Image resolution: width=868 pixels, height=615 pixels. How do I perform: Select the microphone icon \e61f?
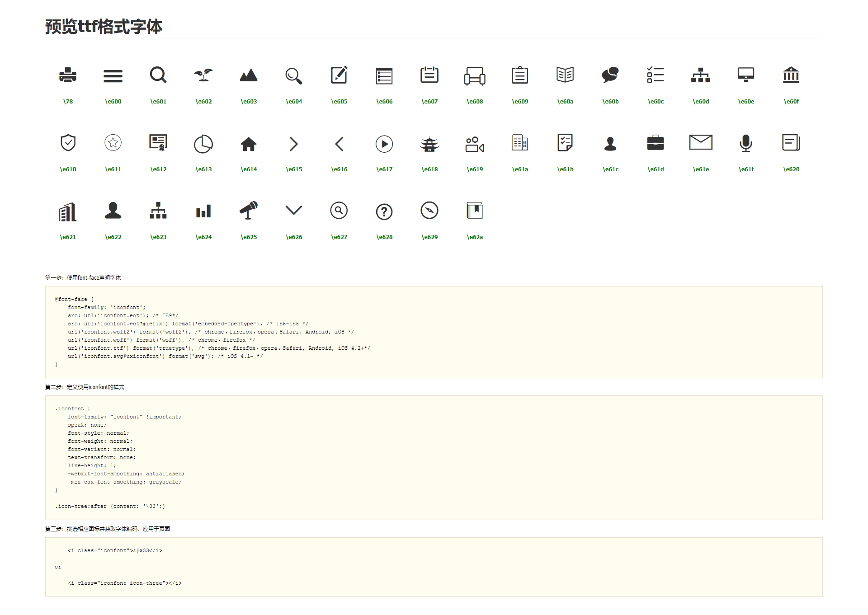click(x=746, y=143)
